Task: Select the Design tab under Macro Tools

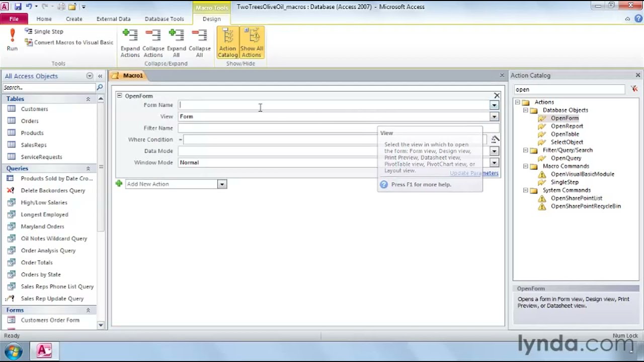Action: click(211, 19)
